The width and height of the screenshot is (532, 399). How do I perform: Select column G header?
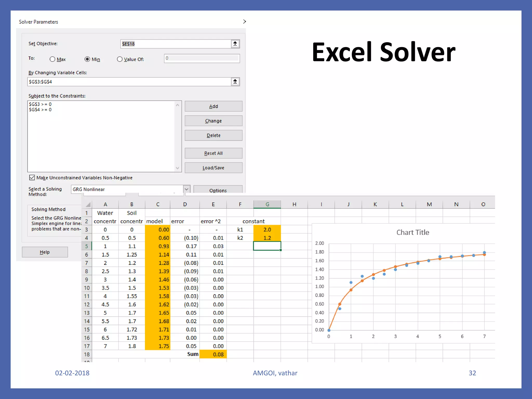click(267, 204)
